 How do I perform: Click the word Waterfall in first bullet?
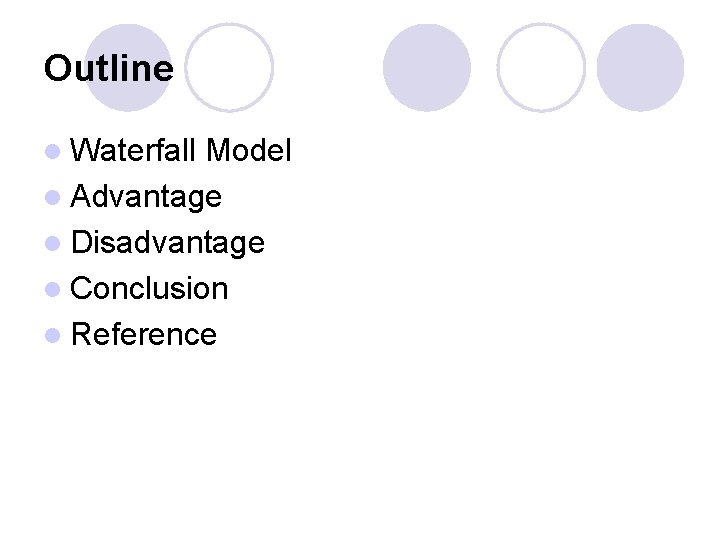click(135, 151)
